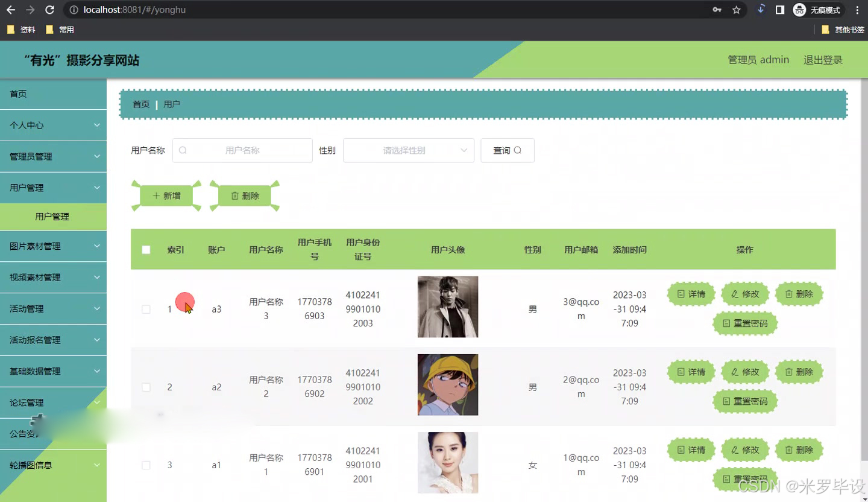This screenshot has width=868, height=502.
Task: Open saved passwords key icon
Action: 717,10
